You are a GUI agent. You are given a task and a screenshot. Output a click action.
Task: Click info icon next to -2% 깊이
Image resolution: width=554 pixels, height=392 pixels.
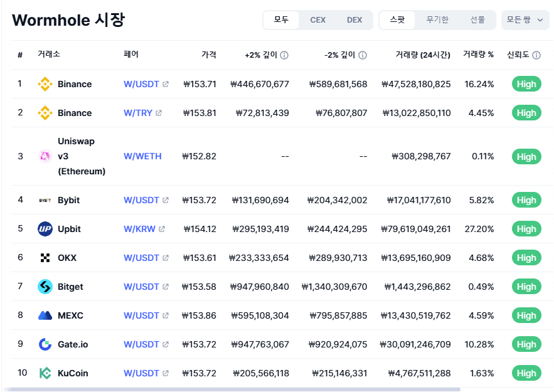[363, 55]
